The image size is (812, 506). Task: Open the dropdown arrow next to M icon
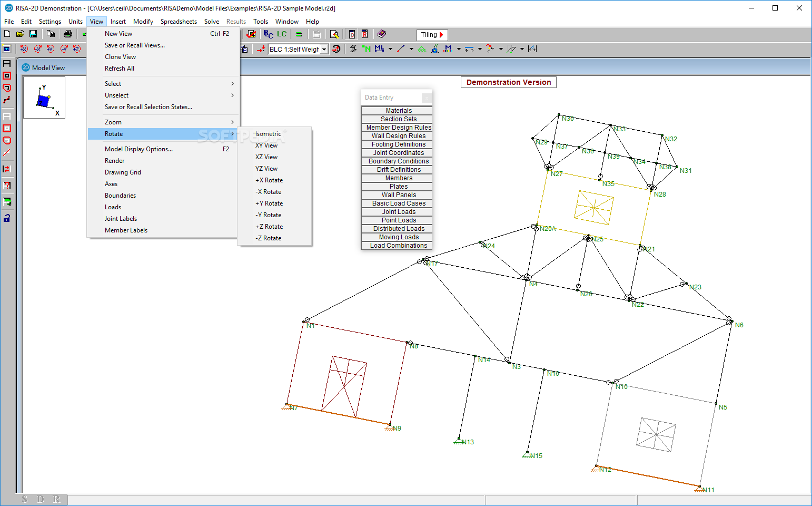click(x=459, y=49)
